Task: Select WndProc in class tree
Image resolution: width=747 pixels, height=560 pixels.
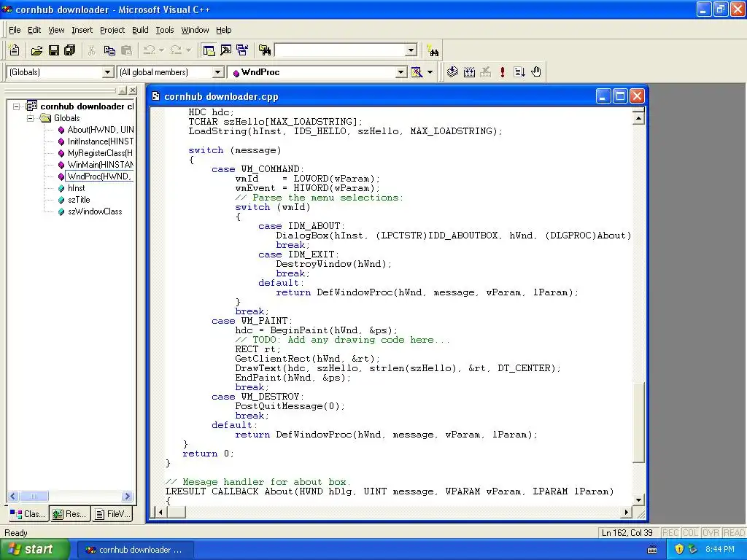Action: click(x=98, y=176)
